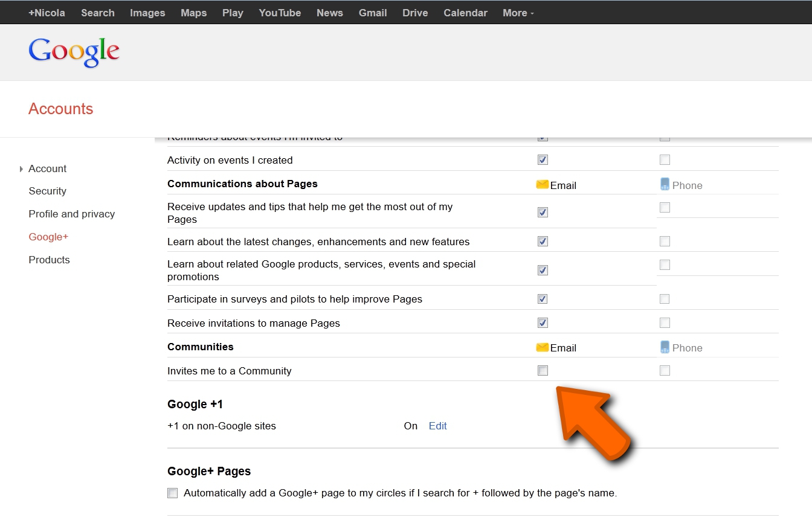This screenshot has width=812, height=529.
Task: Select Security in the sidebar
Action: click(x=47, y=191)
